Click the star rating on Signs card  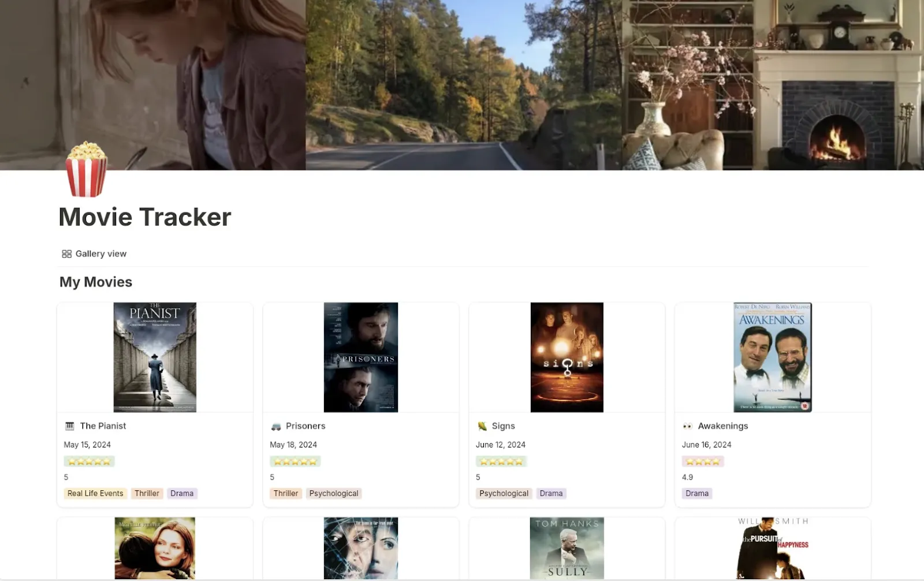click(x=501, y=461)
